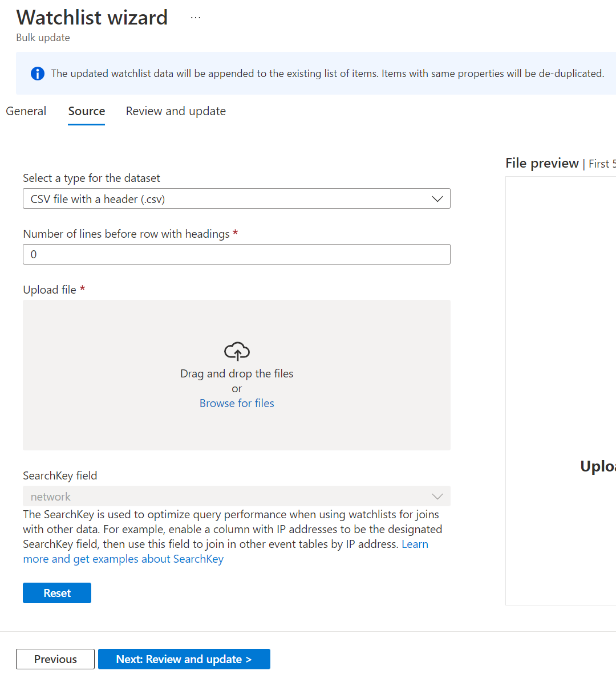Click the cloud upload icon
Screen dimensions: 616x679
(x=237, y=351)
